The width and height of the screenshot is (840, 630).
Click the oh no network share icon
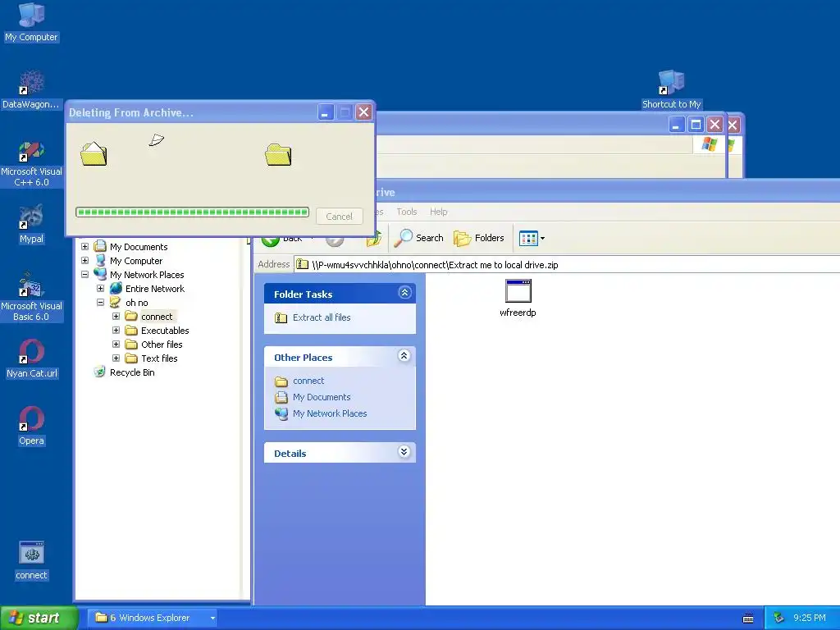point(115,302)
